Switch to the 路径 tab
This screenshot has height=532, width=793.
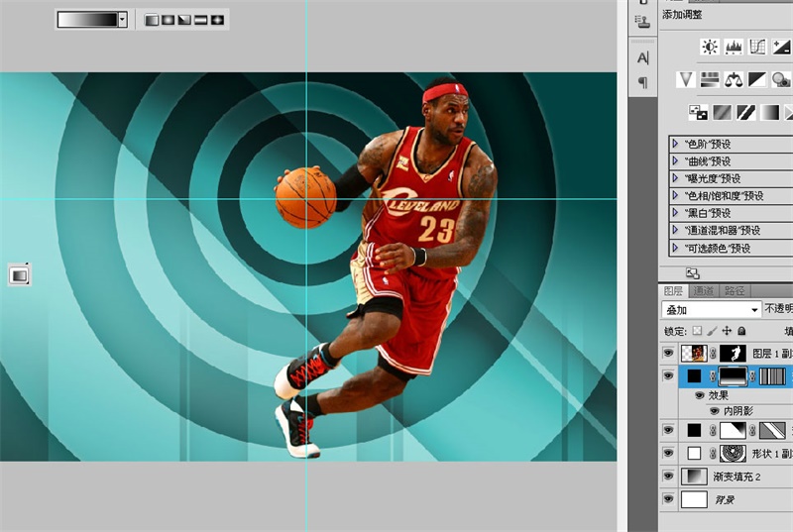click(x=735, y=291)
